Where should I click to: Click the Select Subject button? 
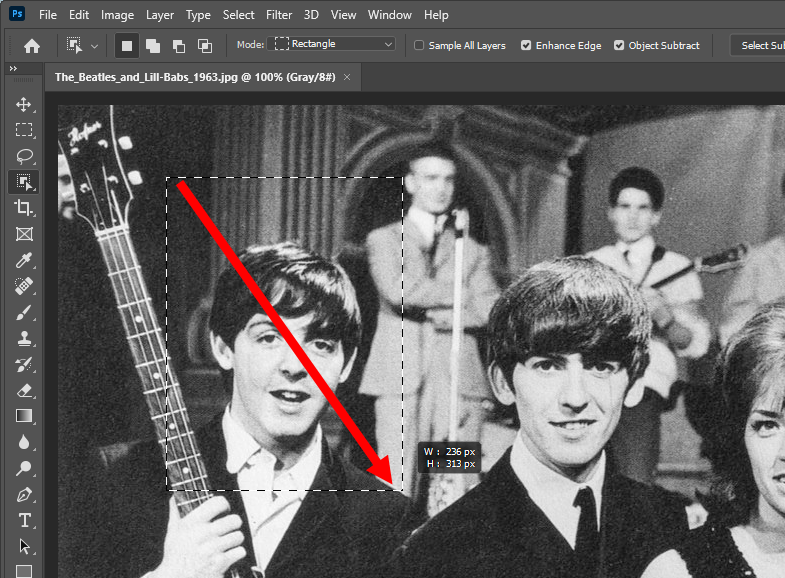coord(757,46)
